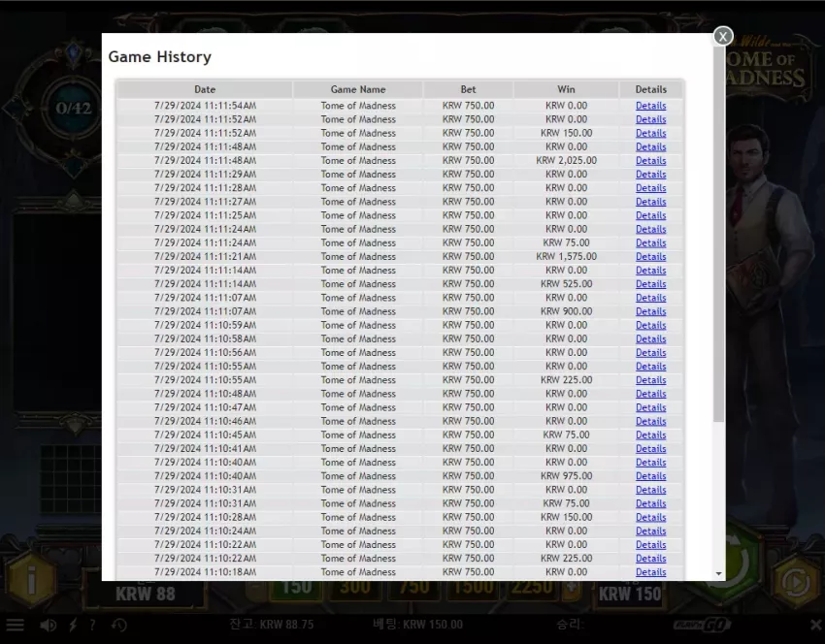The image size is (825, 644).
Task: Click the autoplay hexagon button
Action: (x=796, y=581)
